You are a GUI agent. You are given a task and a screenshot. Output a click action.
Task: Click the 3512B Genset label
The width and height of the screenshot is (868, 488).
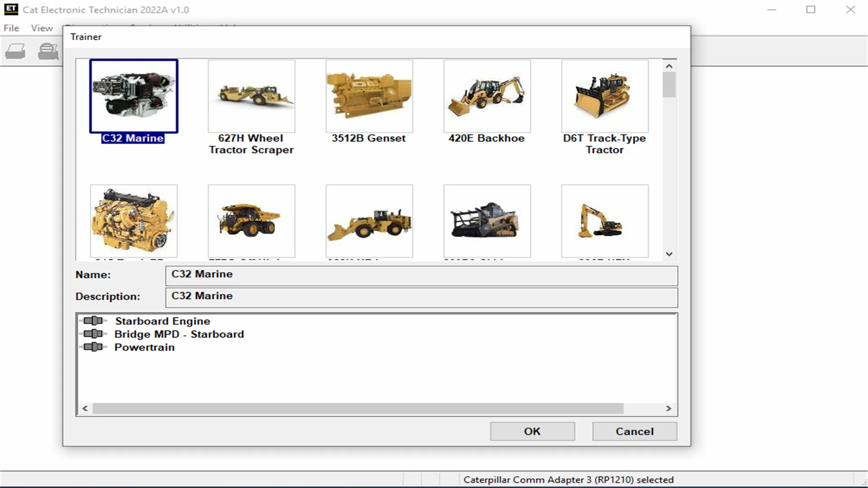point(369,138)
